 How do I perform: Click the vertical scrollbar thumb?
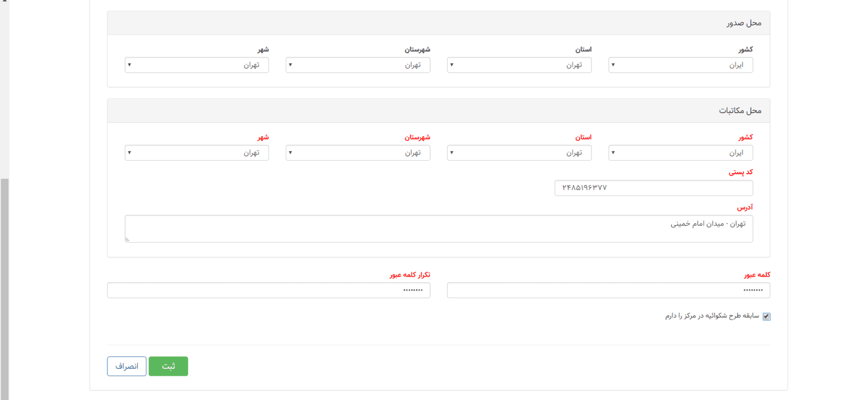pos(5,289)
